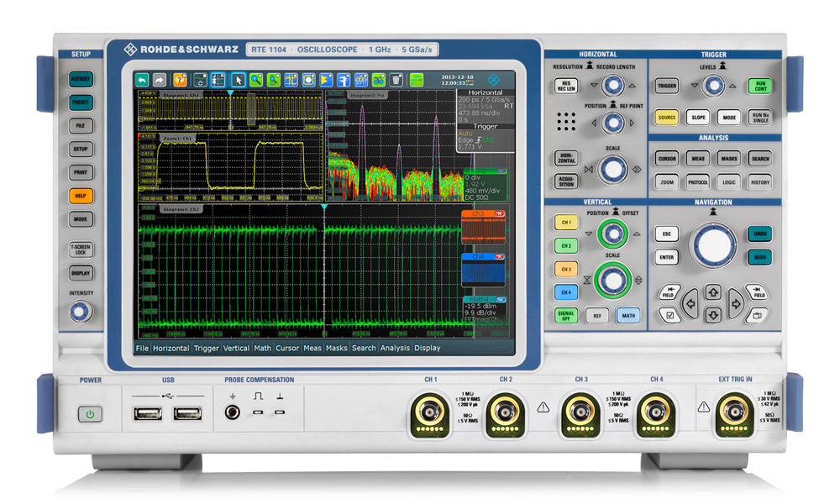Toggle channel CH 4 button
The image size is (840, 504).
566,292
